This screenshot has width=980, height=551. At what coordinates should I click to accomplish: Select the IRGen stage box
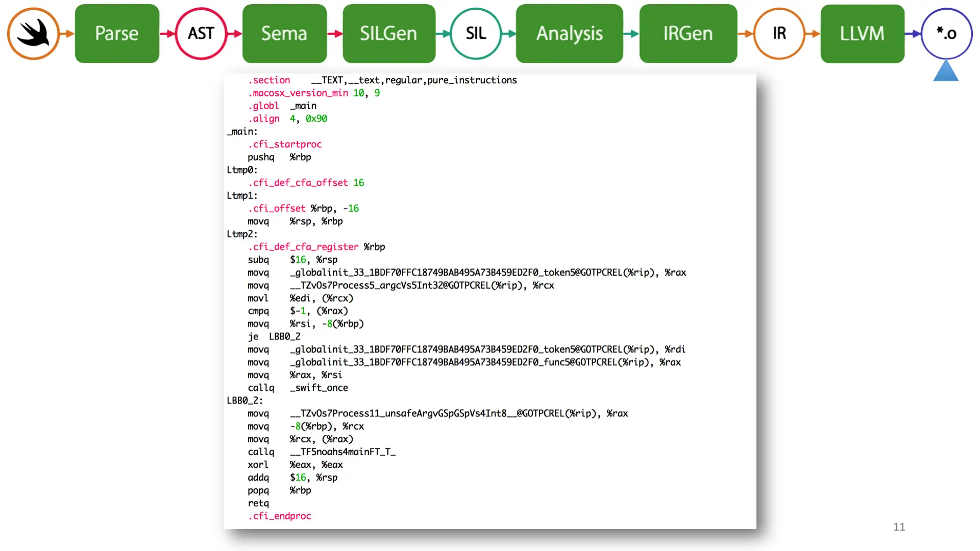tap(688, 34)
